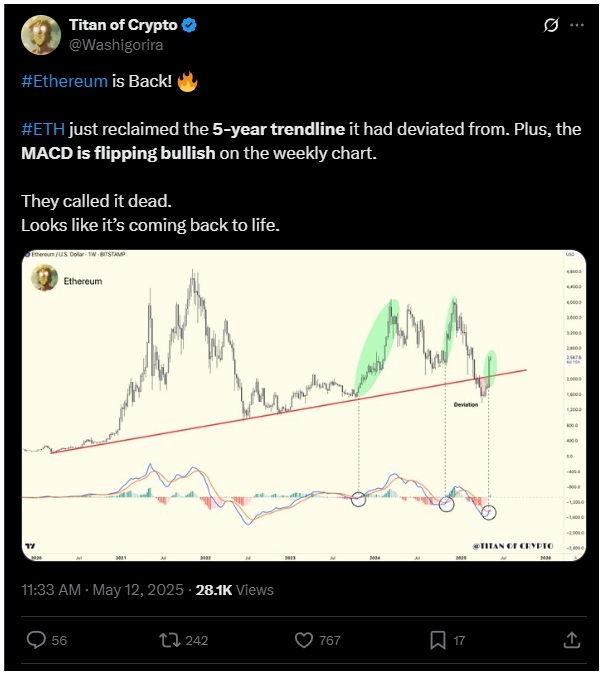Click the 242 repost count

coord(197,640)
